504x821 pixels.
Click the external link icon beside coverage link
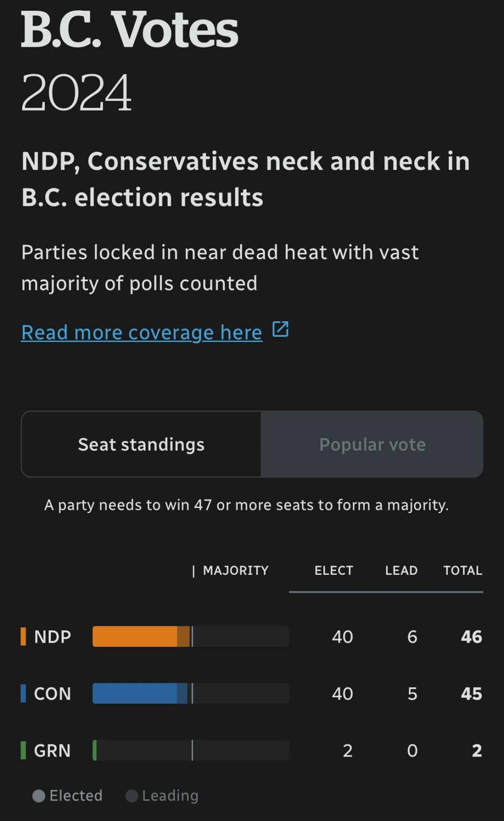[280, 329]
